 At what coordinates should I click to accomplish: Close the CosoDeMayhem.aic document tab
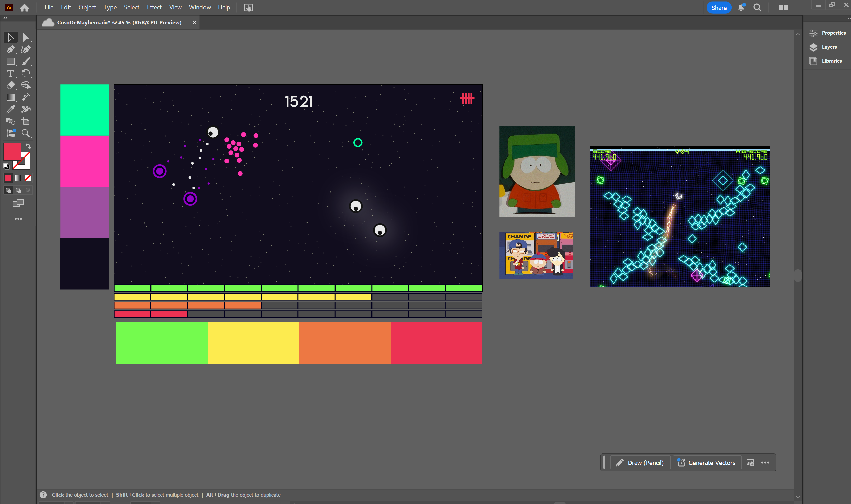(x=194, y=22)
